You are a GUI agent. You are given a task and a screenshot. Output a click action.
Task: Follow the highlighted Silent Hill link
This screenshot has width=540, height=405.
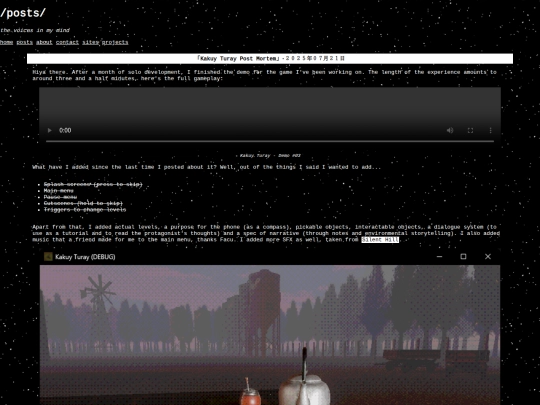pos(380,239)
